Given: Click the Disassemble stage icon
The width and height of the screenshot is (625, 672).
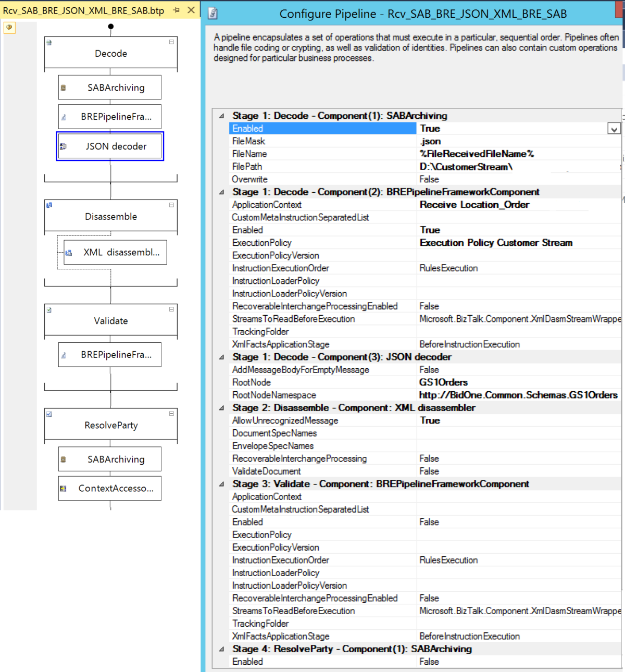Looking at the screenshot, I should click(49, 205).
